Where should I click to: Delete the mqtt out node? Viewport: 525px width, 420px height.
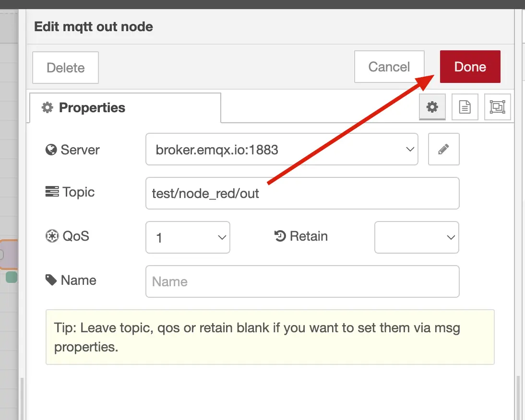[65, 67]
